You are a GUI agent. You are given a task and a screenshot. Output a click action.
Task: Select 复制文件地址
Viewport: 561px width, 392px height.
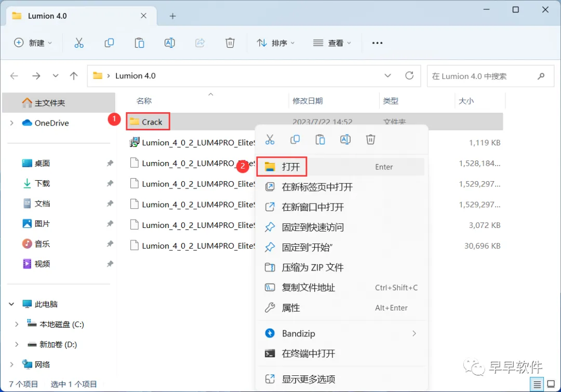click(341, 287)
